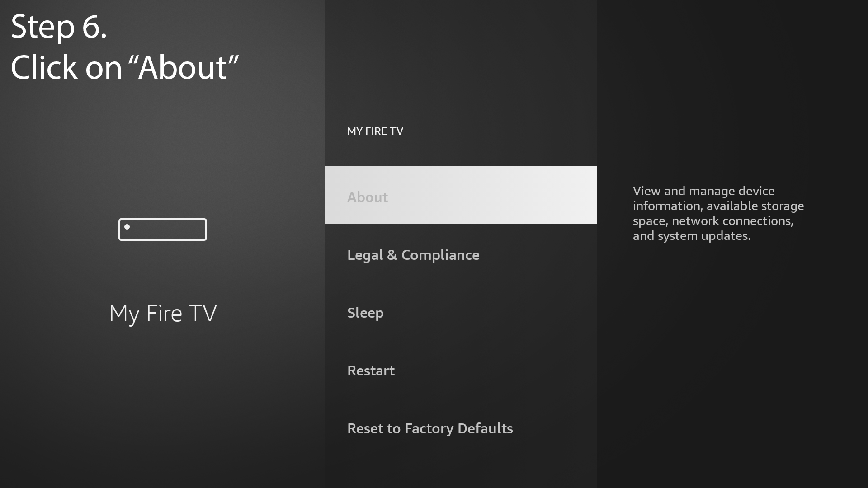Select the highlighted About menu row
The height and width of the screenshot is (488, 868).
[x=461, y=195]
